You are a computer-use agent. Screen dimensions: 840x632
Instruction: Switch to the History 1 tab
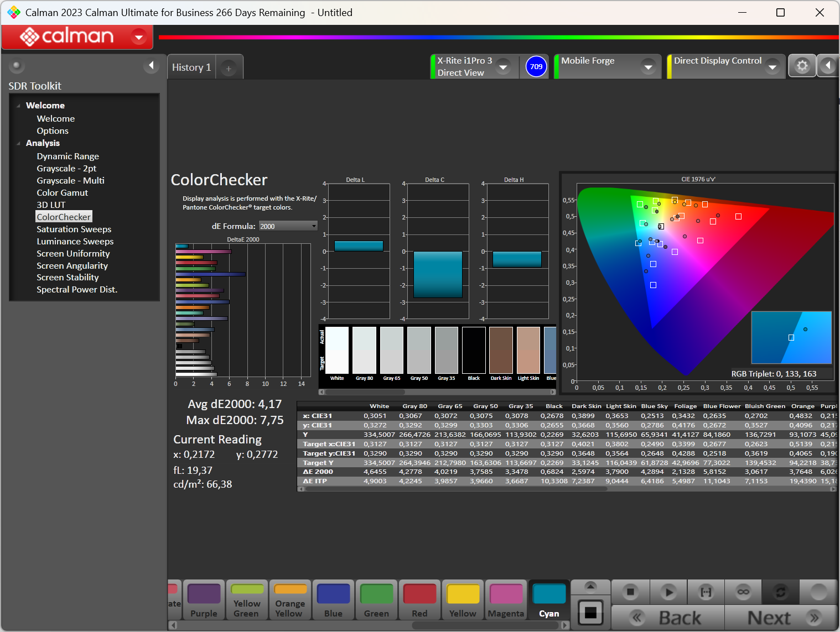(x=191, y=67)
